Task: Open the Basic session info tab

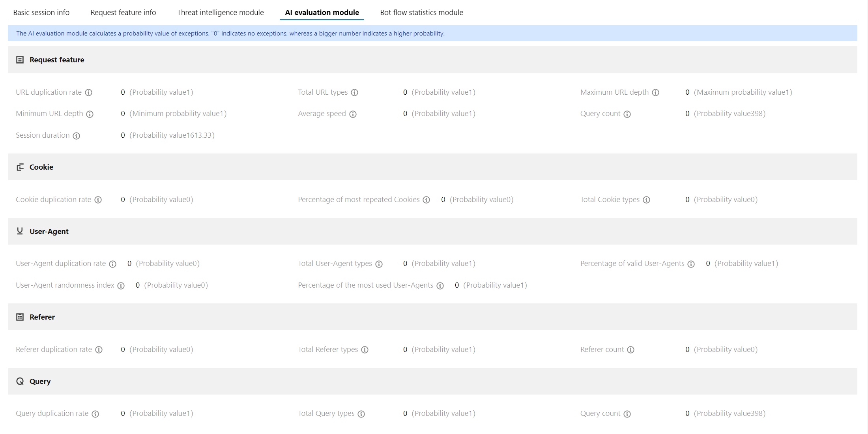Action: pyautogui.click(x=41, y=12)
